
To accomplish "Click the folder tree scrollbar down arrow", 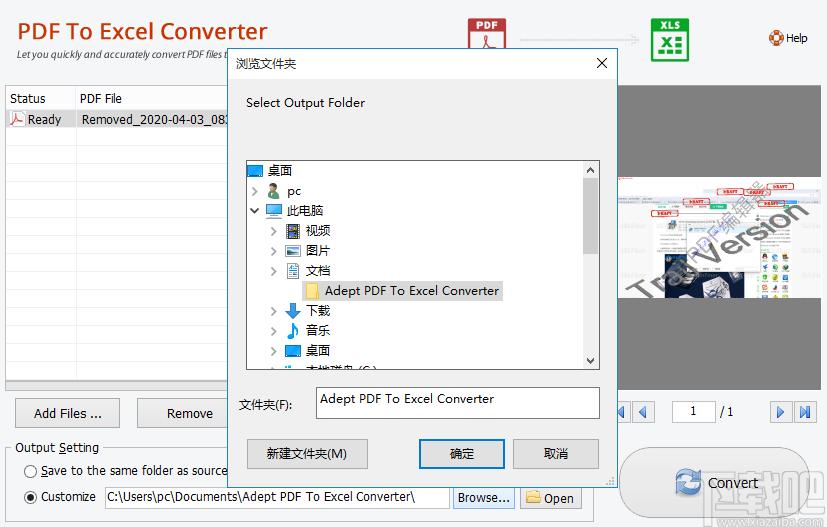I will [590, 361].
